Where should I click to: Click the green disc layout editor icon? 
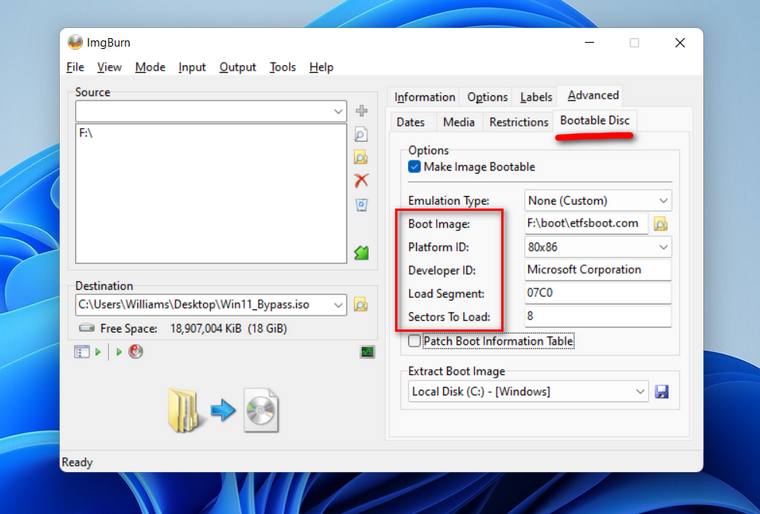(x=361, y=252)
